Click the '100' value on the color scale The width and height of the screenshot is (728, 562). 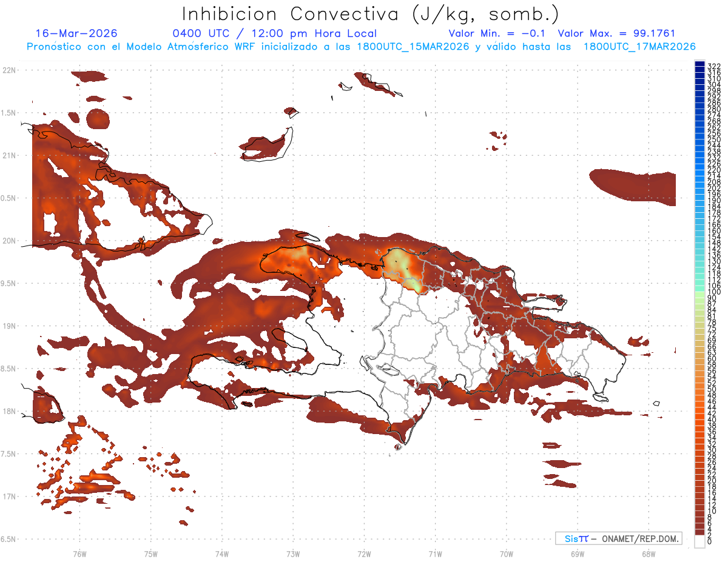point(713,292)
